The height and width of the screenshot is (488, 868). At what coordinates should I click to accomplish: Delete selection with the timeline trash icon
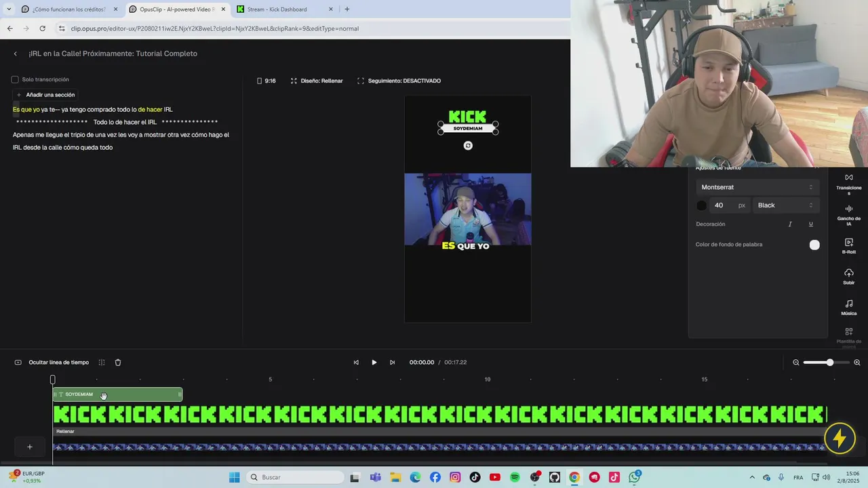118,363
